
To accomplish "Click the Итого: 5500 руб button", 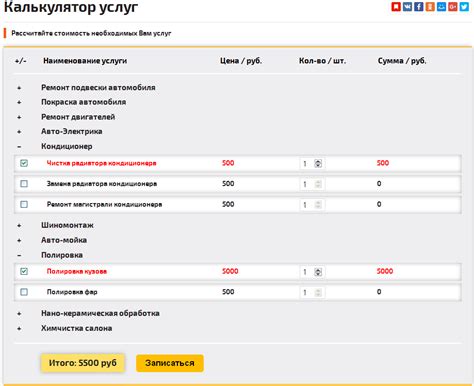I will (83, 363).
